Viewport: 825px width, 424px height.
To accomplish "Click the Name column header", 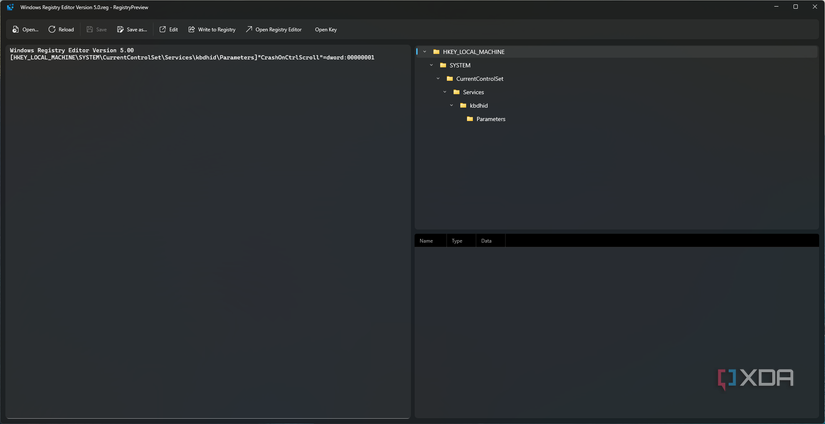I will [426, 241].
